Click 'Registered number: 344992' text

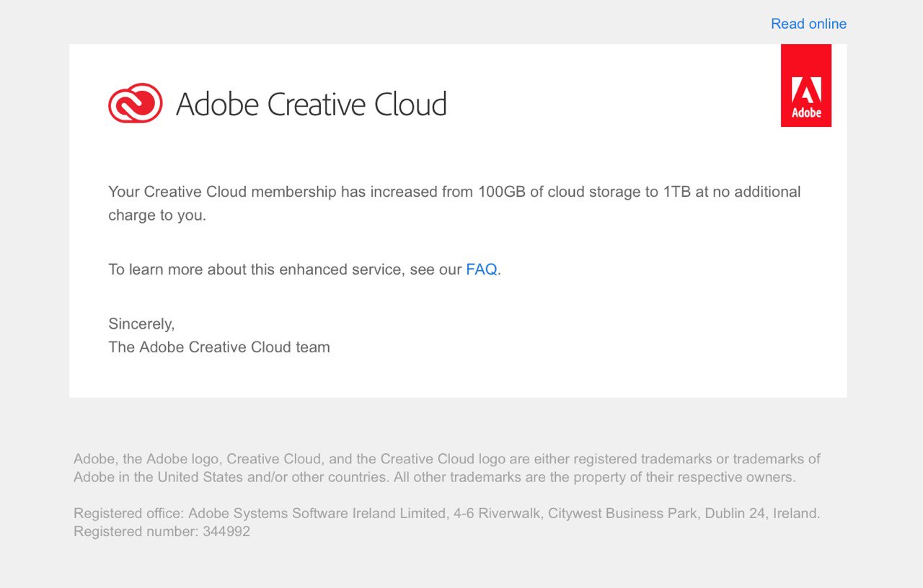[162, 532]
